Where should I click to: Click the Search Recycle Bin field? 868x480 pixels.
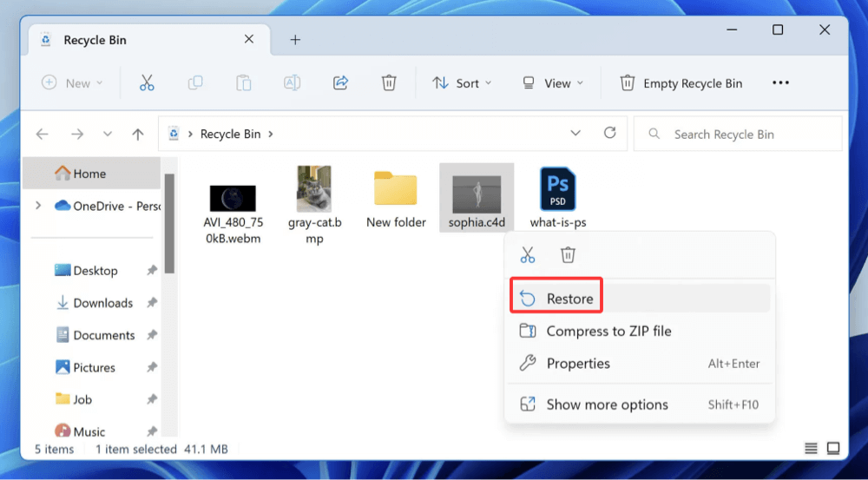pos(738,134)
